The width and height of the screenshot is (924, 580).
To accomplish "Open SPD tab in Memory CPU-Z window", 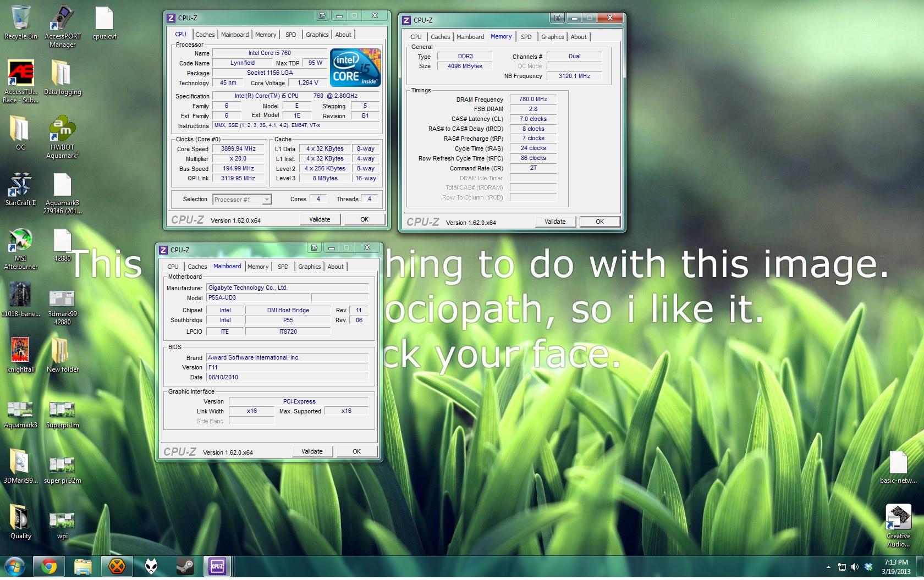I will click(x=526, y=37).
